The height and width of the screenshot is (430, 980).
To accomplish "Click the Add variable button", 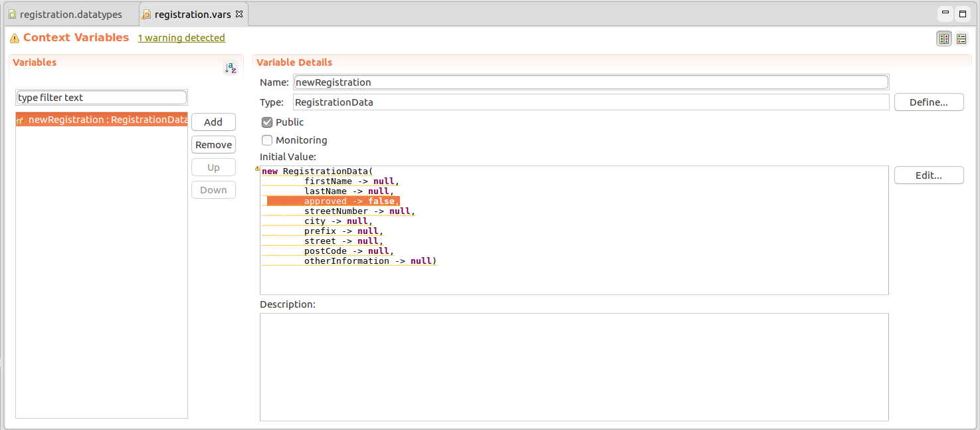I will point(213,122).
